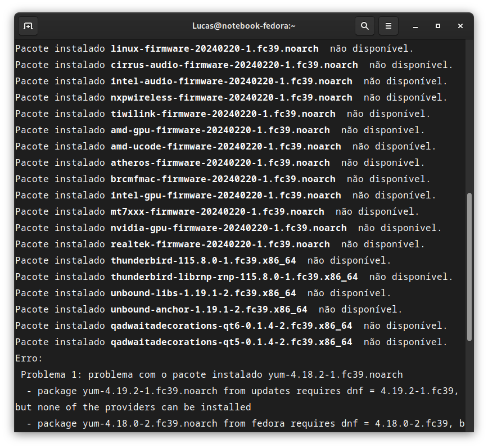Minimize the terminal window
This screenshot has width=488, height=448.
click(x=415, y=26)
